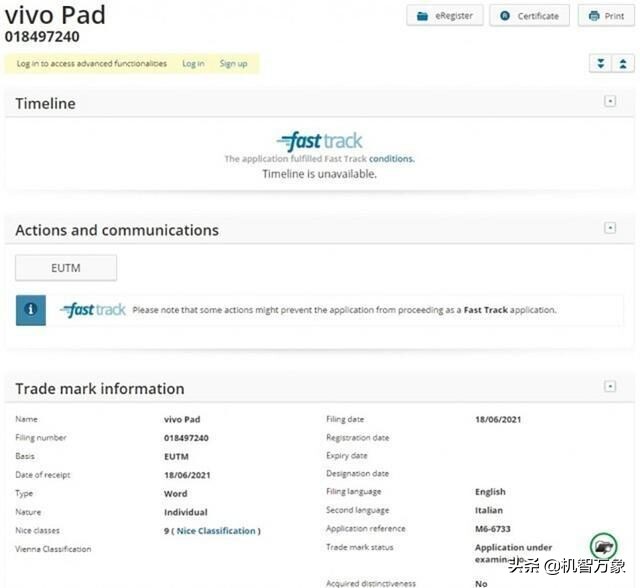The height and width of the screenshot is (588, 640).
Task: Collapse the Timeline section
Action: tap(610, 101)
